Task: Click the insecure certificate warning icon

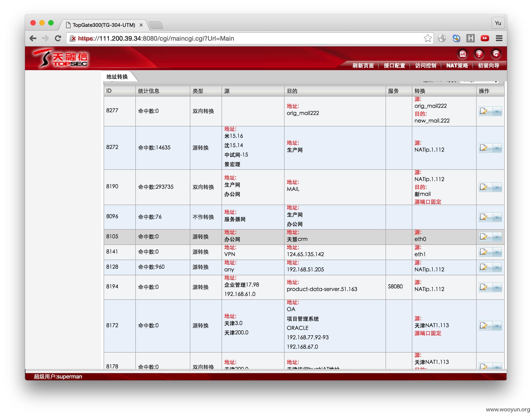Action: coord(73,38)
